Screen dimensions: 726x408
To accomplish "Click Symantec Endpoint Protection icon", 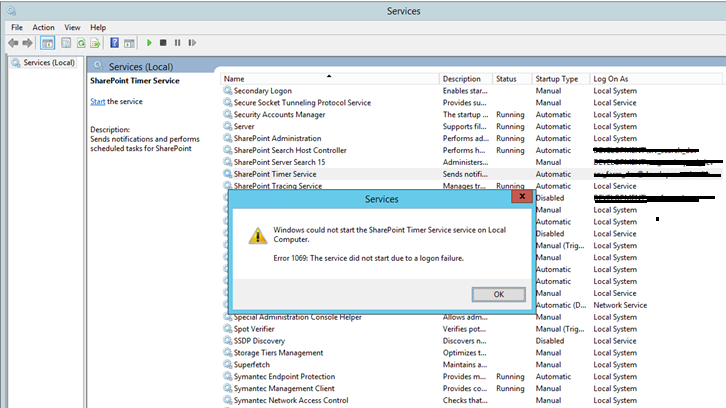I will click(x=227, y=376).
